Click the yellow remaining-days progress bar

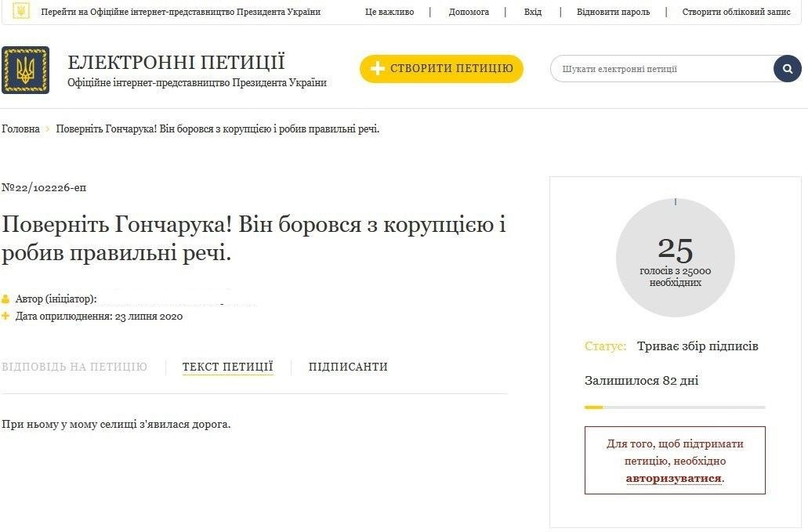[675, 407]
